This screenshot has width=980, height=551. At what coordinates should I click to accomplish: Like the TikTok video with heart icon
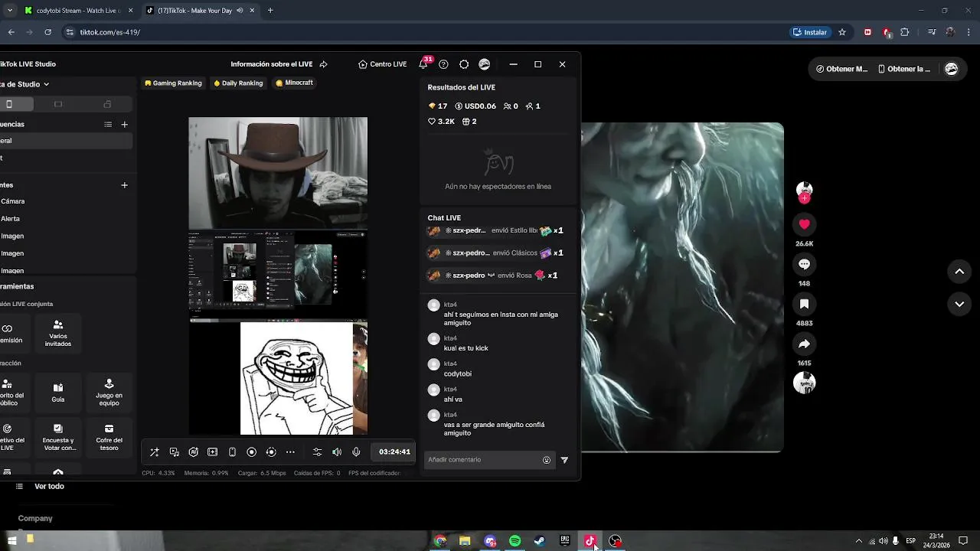click(804, 224)
